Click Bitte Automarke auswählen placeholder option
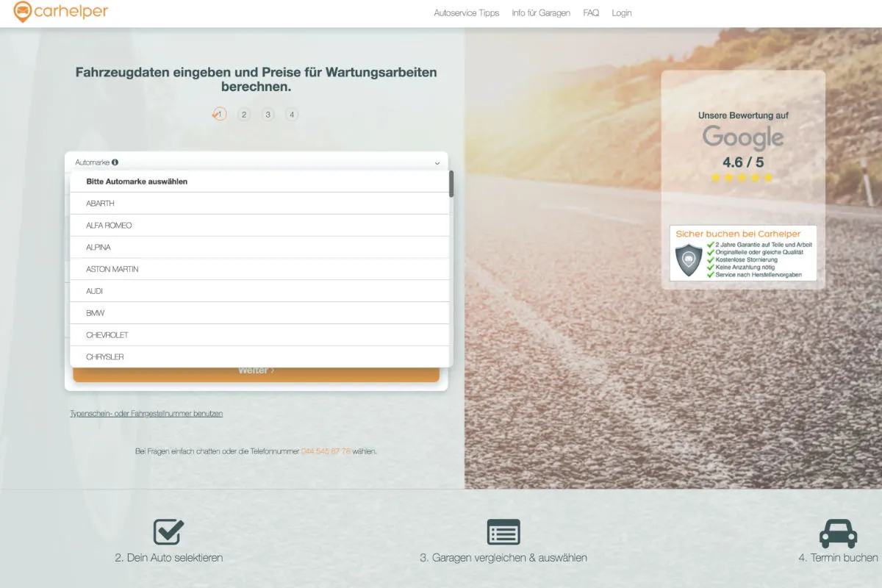882x588 pixels. coord(259,182)
